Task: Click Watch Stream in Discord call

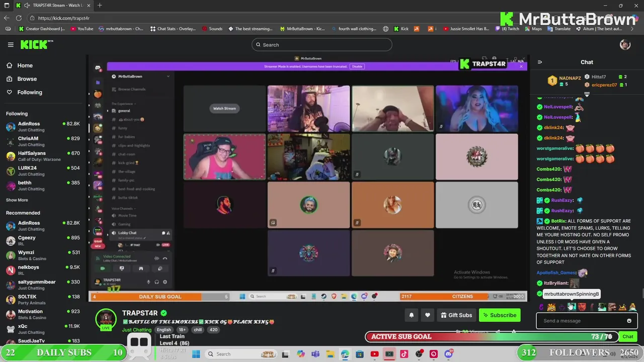Action: (x=224, y=108)
